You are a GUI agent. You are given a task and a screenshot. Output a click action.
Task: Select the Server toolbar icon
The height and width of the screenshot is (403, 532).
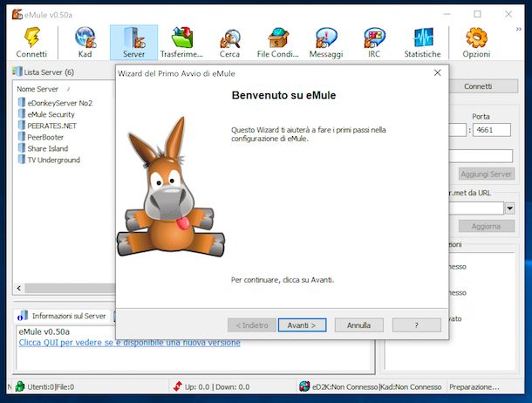(x=133, y=38)
